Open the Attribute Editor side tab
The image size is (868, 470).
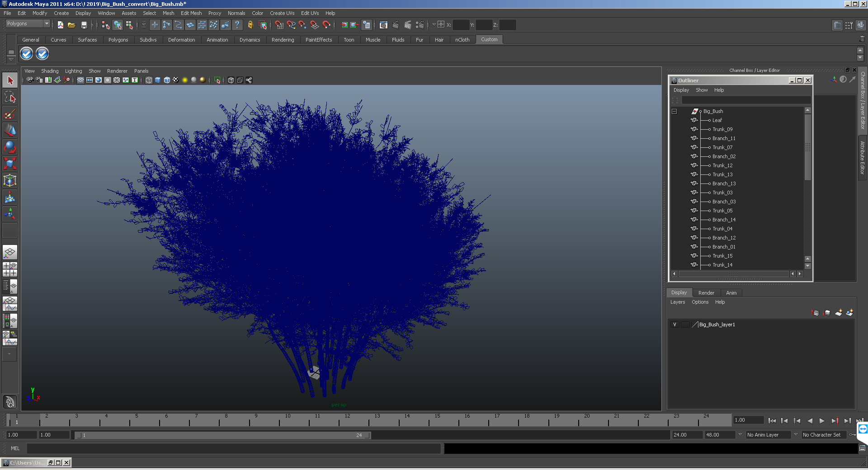[x=863, y=157]
